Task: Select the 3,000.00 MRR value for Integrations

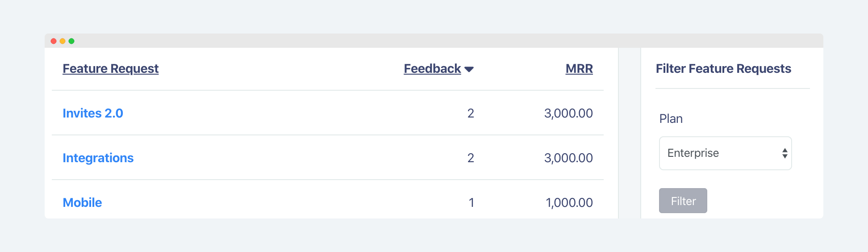Action: point(568,158)
